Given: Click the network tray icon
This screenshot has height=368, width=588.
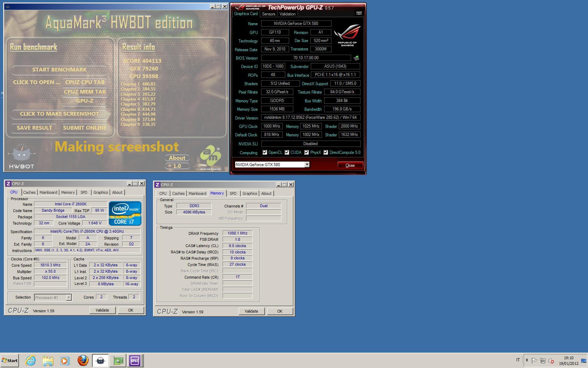Looking at the screenshot, I should (542, 360).
